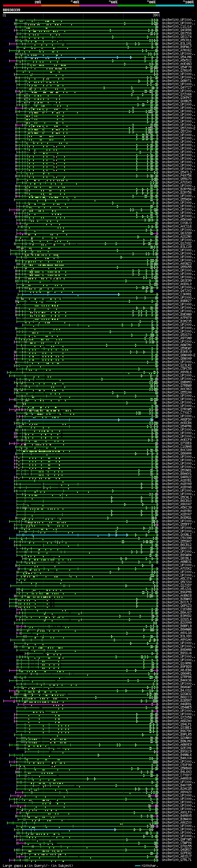Select the UniRef100_A8QFD0 label
Image resolution: width=197 pixels, height=868 pixels.
click(177, 419)
